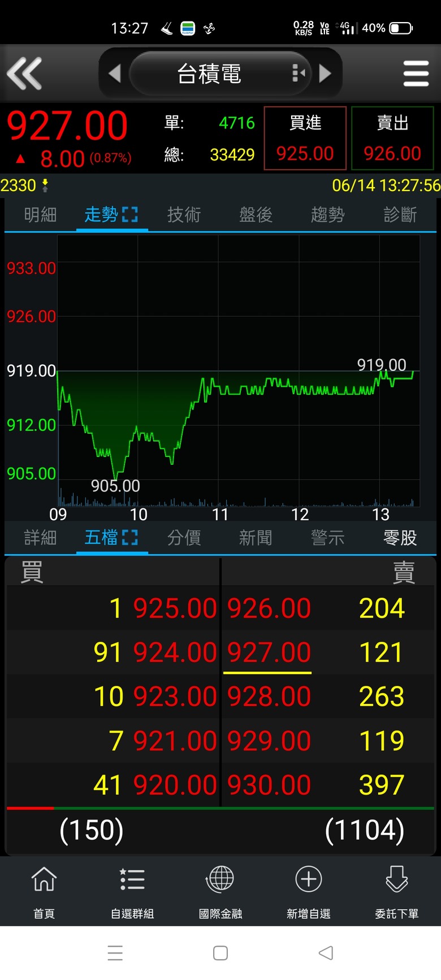Select ask price 928.00 row

pos(269,697)
